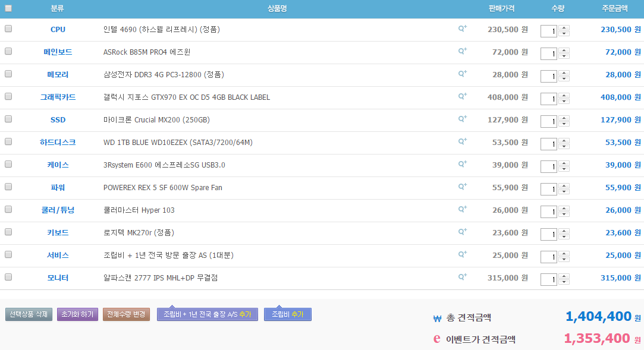This screenshot has width=644, height=350.
Task: Click quantity field for 쿨러/튜닝 row
Action: click(x=549, y=212)
